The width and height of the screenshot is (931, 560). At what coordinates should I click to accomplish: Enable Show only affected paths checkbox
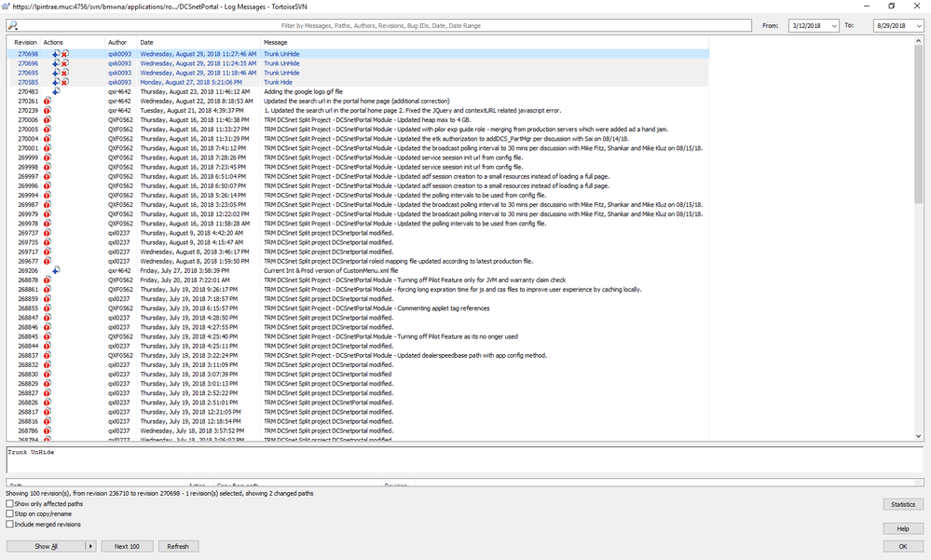(9, 503)
